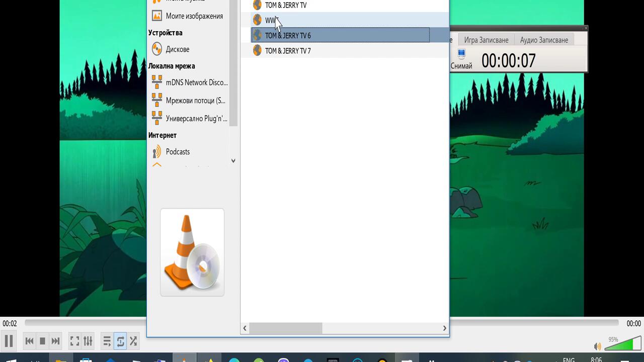The height and width of the screenshot is (362, 644).
Task: Toggle fullscreen video mode
Action: click(x=74, y=341)
